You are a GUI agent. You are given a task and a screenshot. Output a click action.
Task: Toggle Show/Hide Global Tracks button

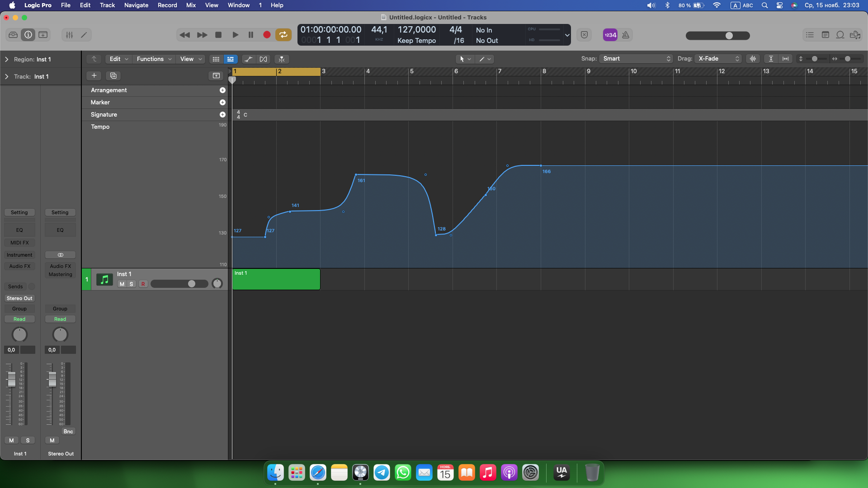230,59
